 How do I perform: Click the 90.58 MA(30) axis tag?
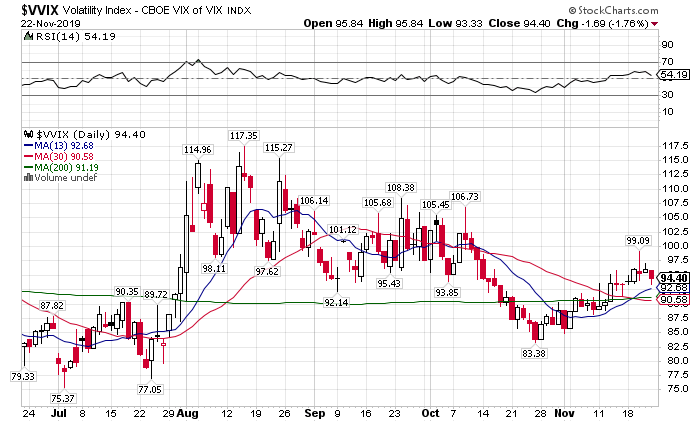click(x=675, y=300)
